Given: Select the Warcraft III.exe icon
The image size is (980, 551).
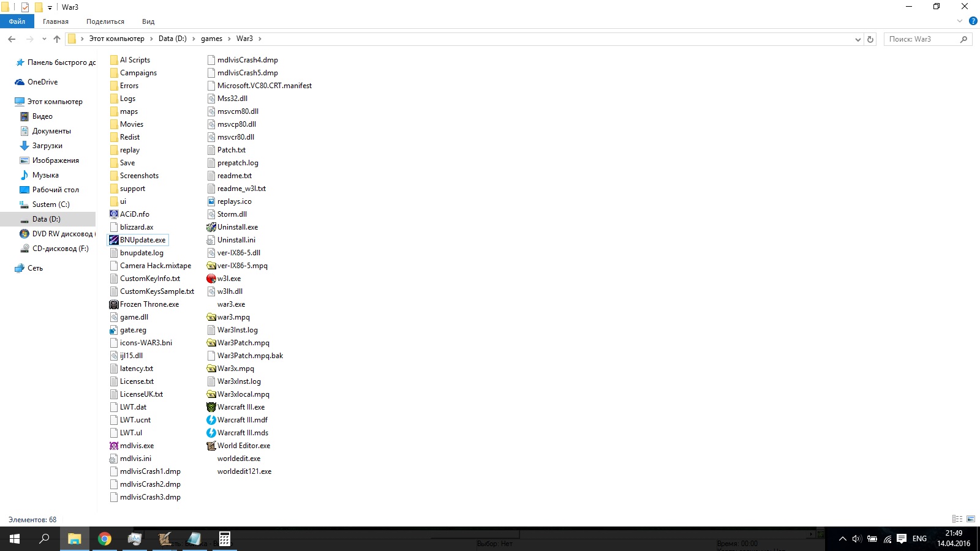Looking at the screenshot, I should click(x=211, y=407).
